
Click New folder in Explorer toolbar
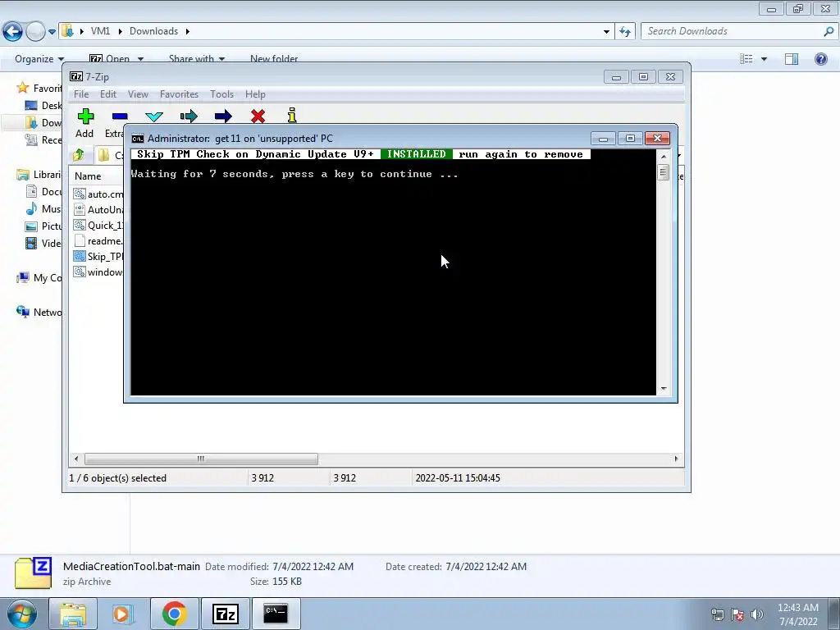click(x=274, y=59)
